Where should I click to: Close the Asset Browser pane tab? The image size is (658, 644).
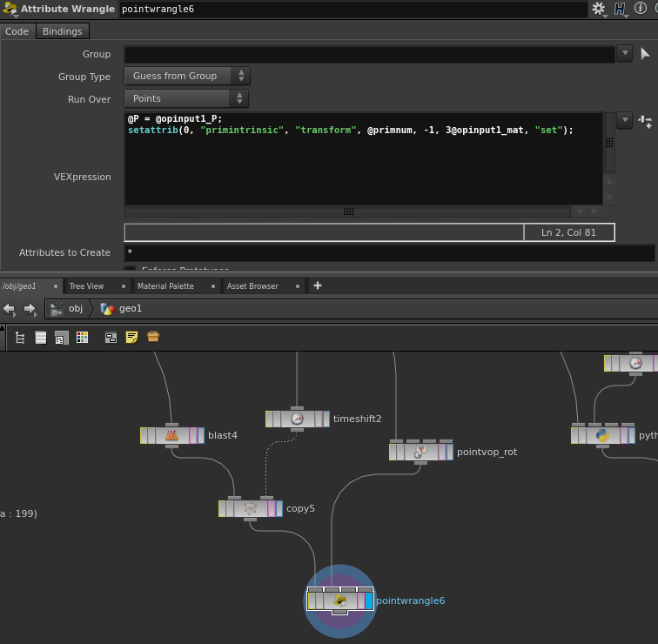[x=298, y=286]
